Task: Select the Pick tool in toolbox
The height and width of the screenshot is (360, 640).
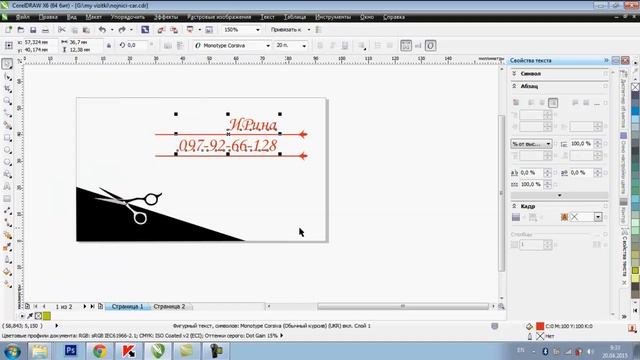Action: point(7,64)
